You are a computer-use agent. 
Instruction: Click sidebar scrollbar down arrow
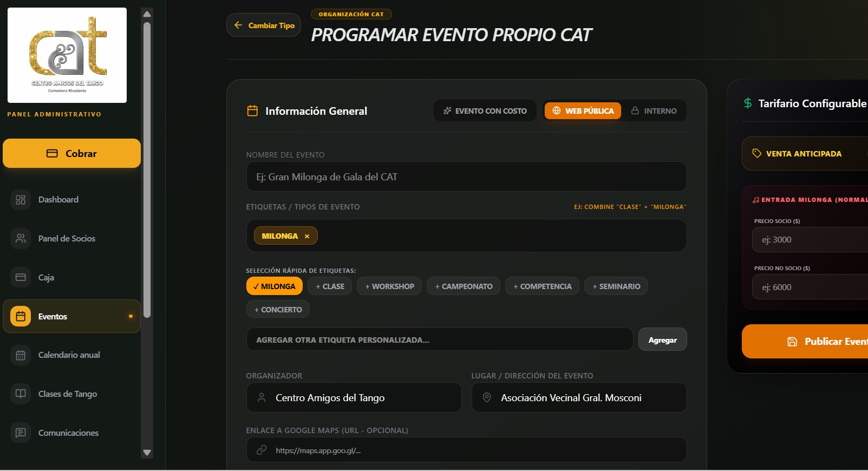[147, 453]
